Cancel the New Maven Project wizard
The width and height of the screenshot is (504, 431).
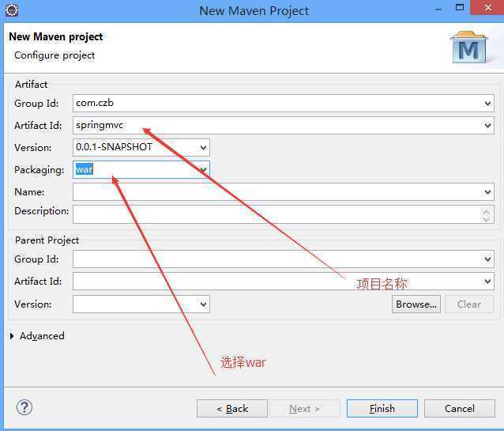pyautogui.click(x=460, y=409)
